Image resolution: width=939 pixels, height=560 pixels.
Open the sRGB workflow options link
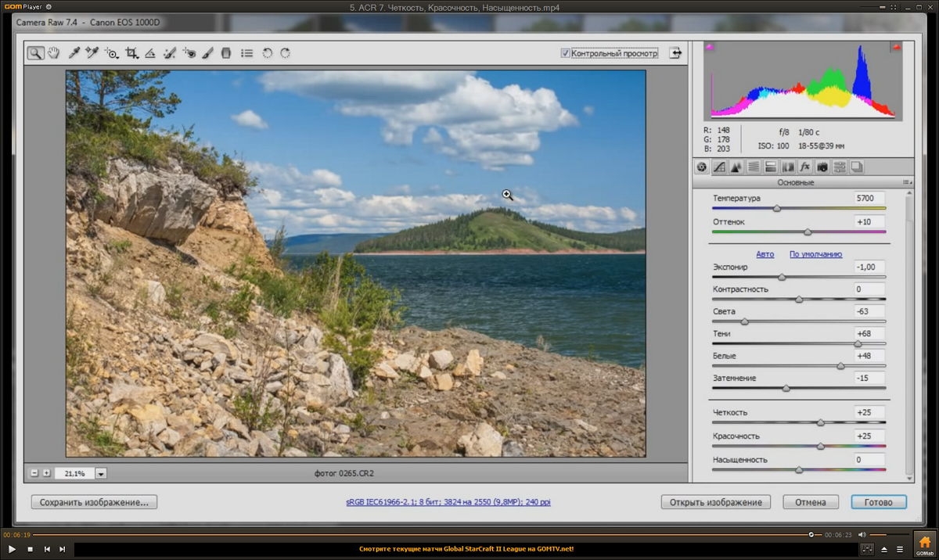(448, 502)
